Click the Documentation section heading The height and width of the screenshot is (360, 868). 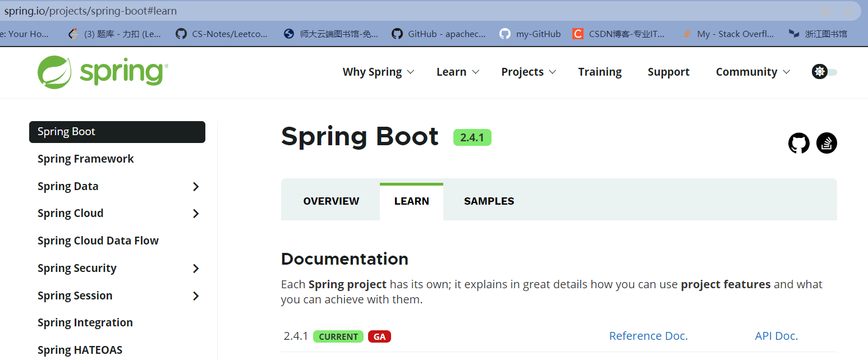pyautogui.click(x=345, y=259)
